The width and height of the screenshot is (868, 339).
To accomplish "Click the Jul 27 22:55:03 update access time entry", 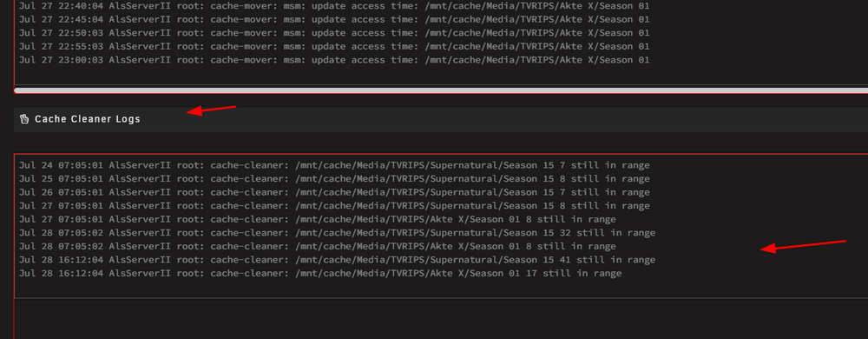I will point(334,47).
